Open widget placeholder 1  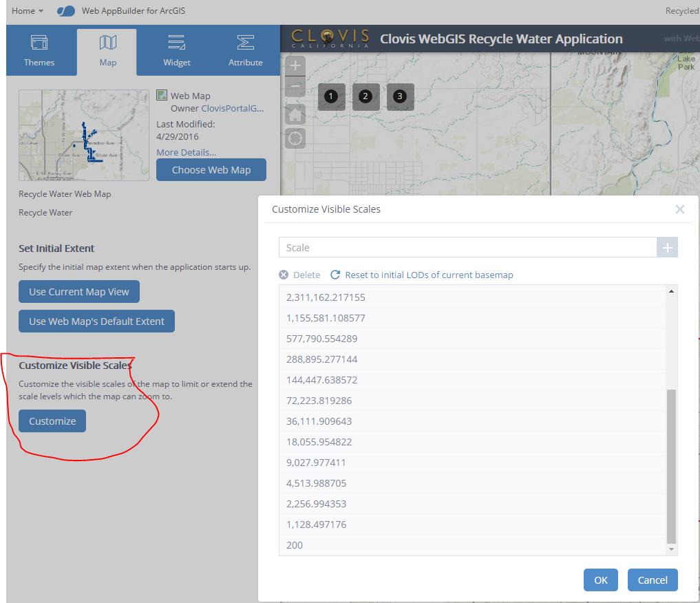[331, 96]
